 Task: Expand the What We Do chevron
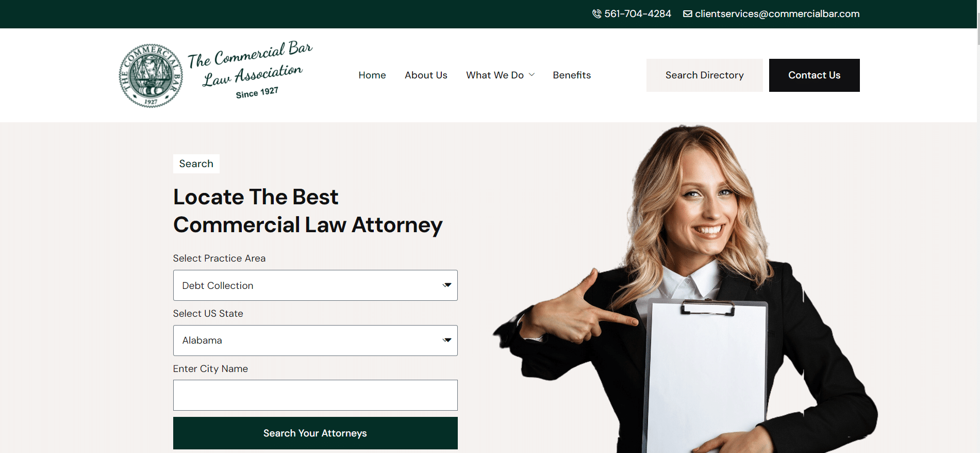pos(532,75)
